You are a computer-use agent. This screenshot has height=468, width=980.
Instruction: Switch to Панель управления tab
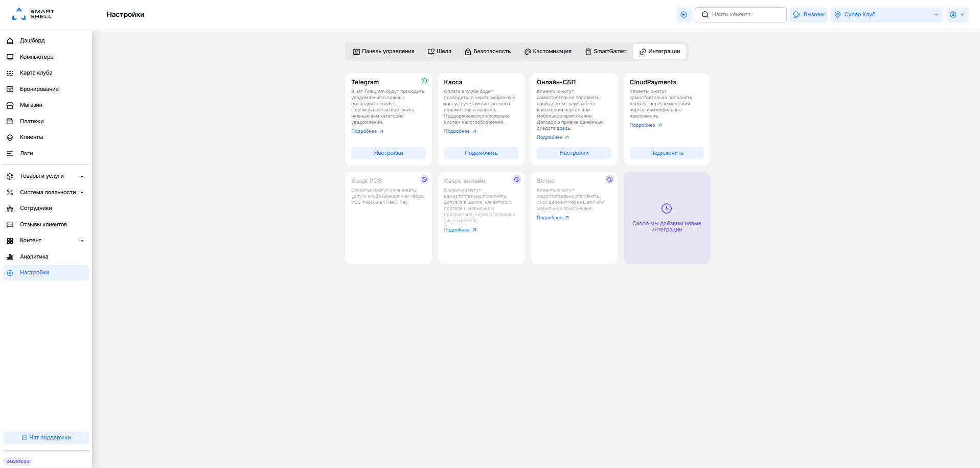(x=383, y=52)
